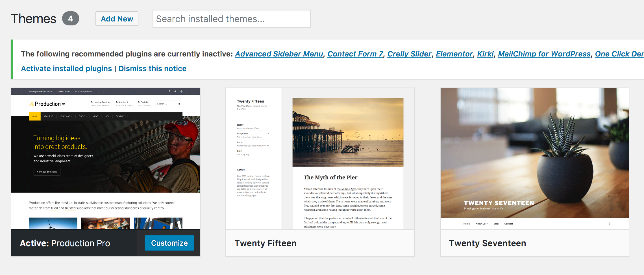Click Activate installed plugins link
Screen dimensions: 644x275
pos(66,69)
